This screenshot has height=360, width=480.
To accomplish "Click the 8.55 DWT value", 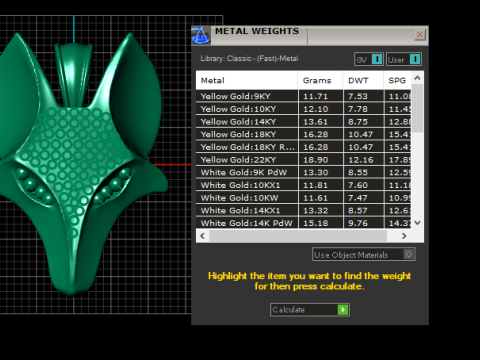I will (x=358, y=172).
